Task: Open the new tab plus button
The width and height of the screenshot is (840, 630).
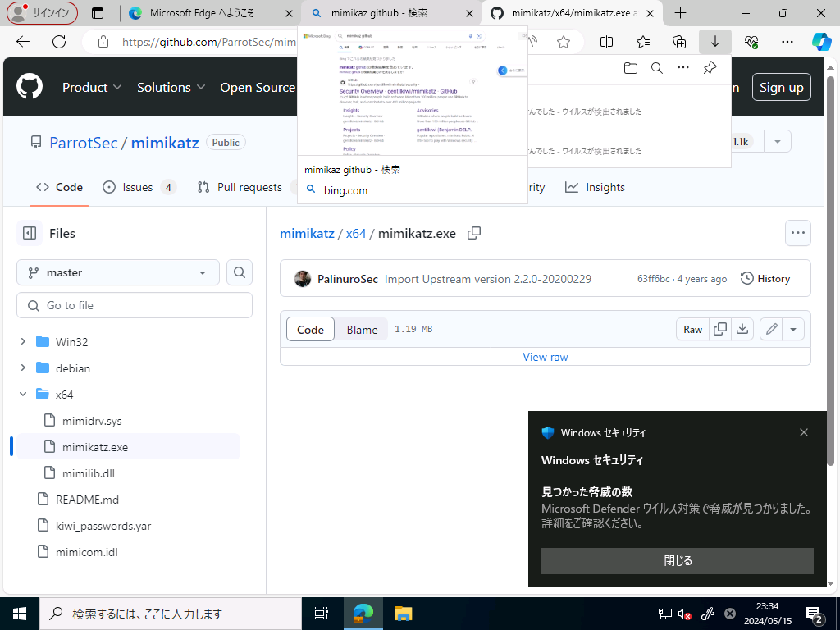Action: [680, 13]
